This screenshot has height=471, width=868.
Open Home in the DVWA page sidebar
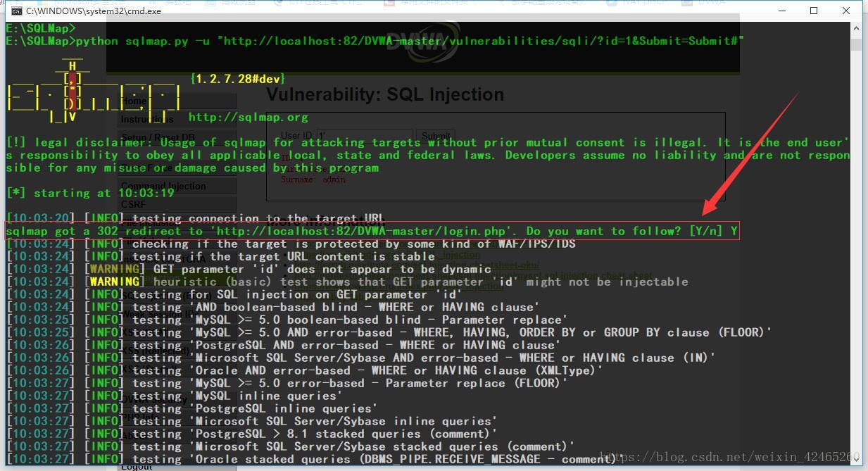tap(176, 101)
